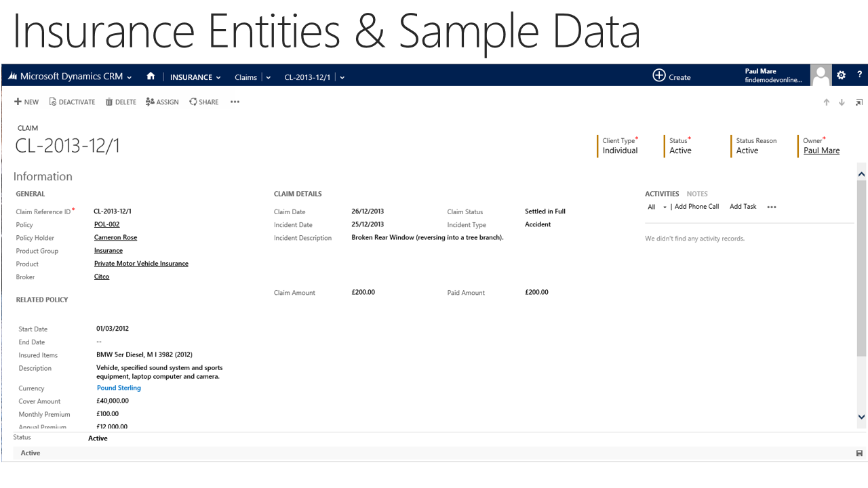Expand the CL-2013-12/1 record dropdown
This screenshot has height=488, width=868.
(342, 77)
